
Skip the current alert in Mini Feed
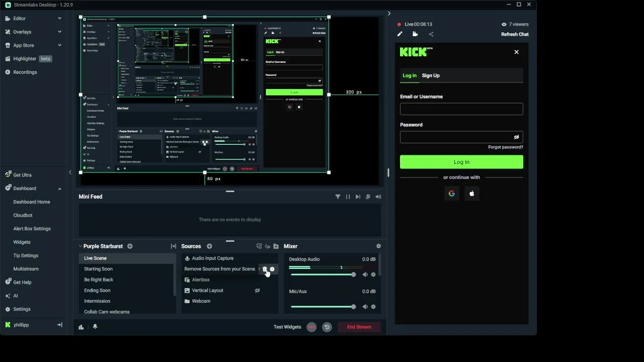(358, 197)
